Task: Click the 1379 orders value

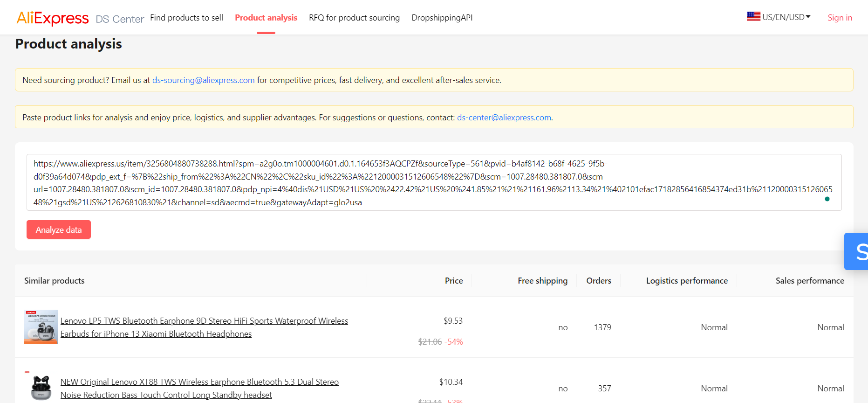Action: [602, 327]
